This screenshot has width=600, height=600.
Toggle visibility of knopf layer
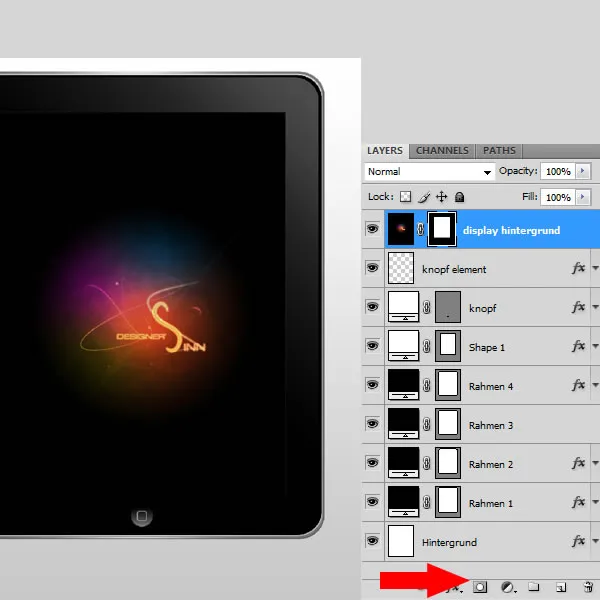pyautogui.click(x=372, y=307)
